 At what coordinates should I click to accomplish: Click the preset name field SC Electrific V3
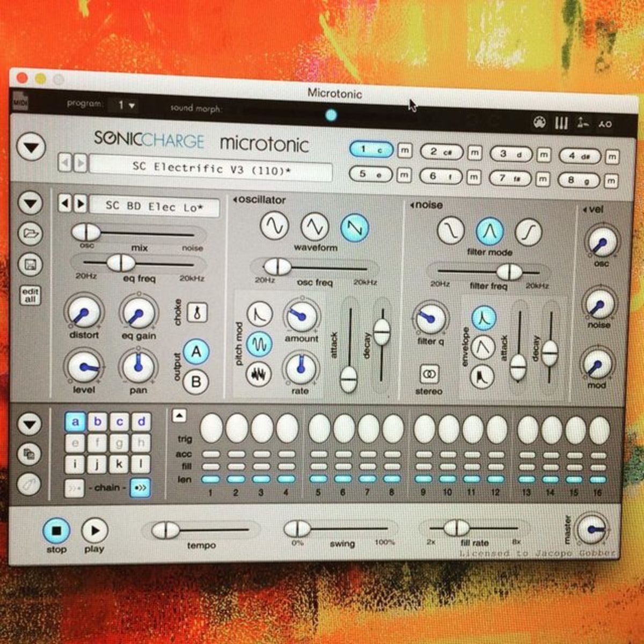(x=210, y=169)
